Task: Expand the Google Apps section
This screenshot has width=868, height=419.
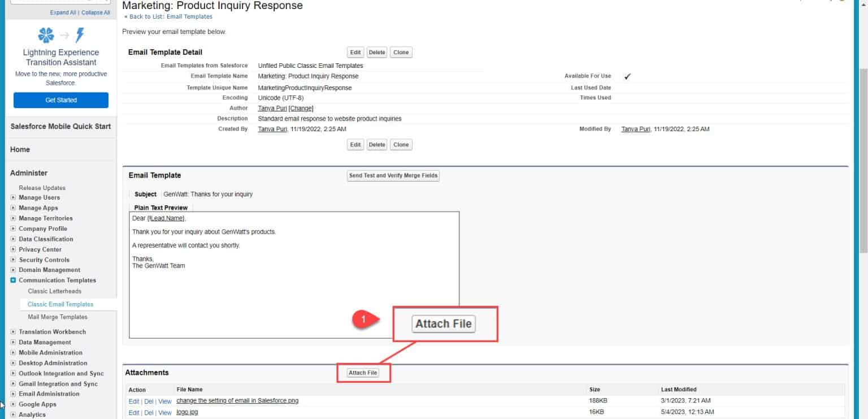Action: pyautogui.click(x=12, y=404)
